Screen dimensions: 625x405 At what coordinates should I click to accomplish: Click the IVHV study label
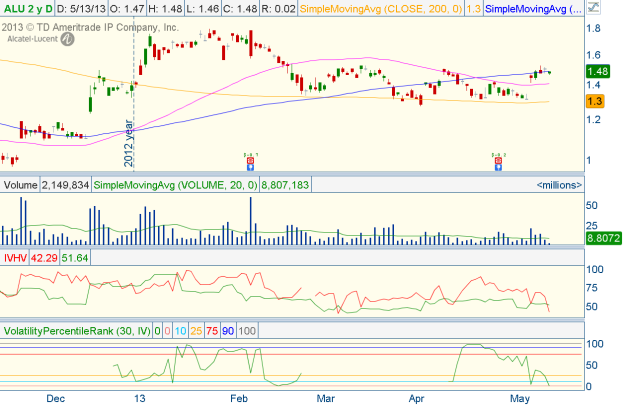(15, 258)
